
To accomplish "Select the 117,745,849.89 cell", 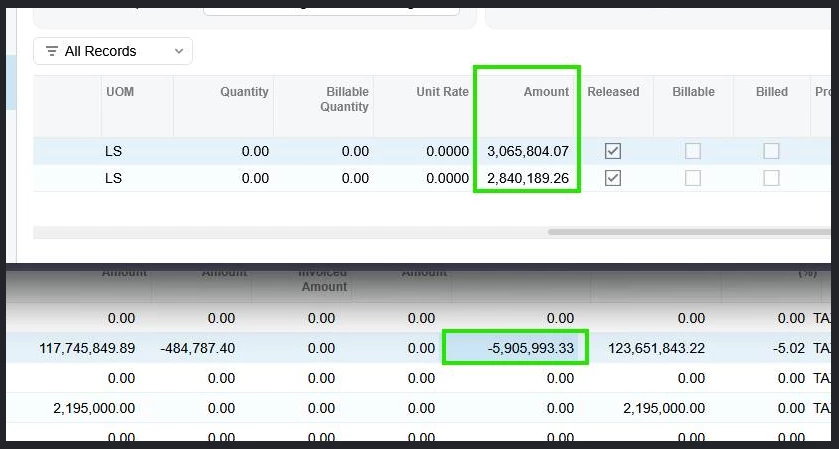I will [x=87, y=348].
